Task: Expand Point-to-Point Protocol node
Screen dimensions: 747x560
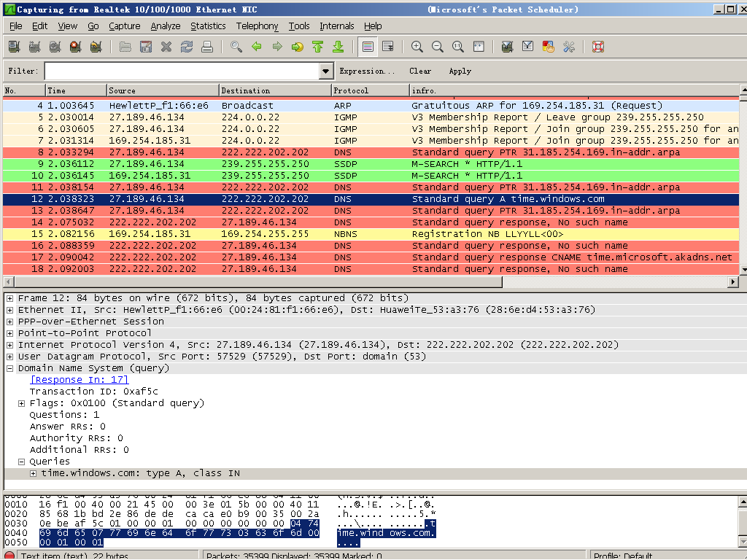Action: pyautogui.click(x=9, y=333)
